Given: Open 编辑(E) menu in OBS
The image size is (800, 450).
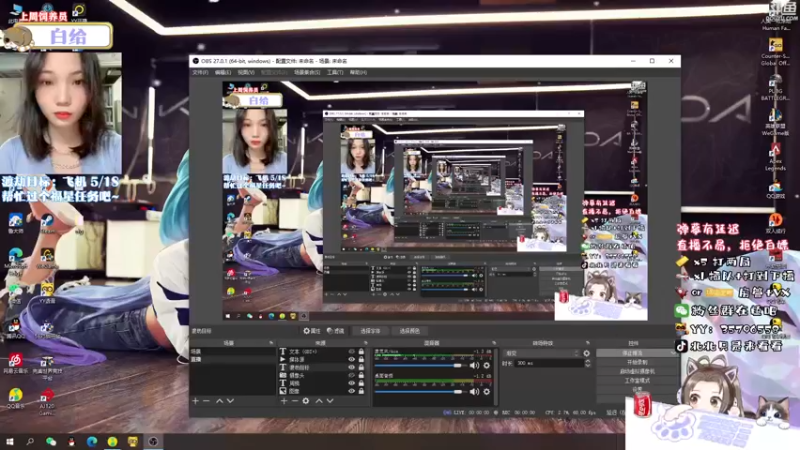Looking at the screenshot, I should point(223,72).
